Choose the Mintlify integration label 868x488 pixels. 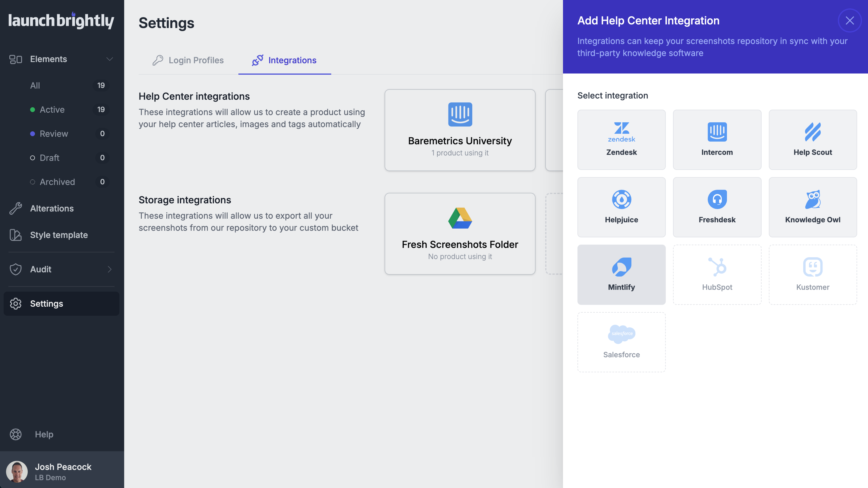pyautogui.click(x=621, y=287)
